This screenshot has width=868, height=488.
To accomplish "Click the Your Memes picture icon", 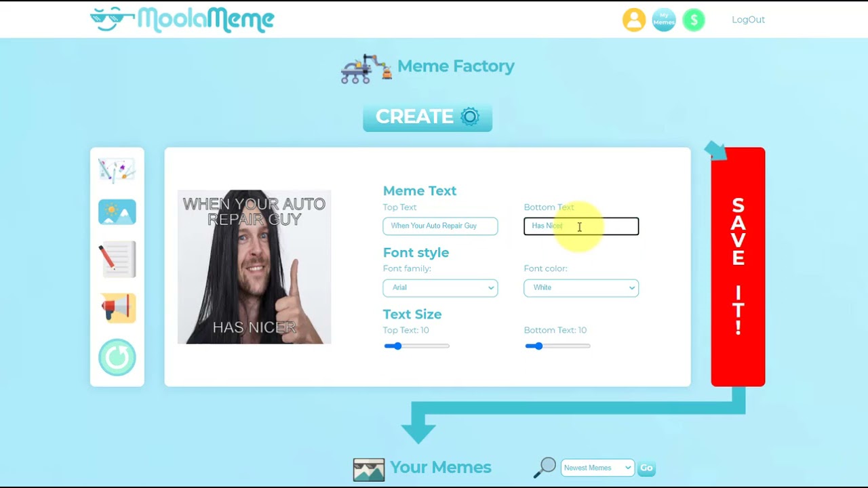I will (x=369, y=470).
